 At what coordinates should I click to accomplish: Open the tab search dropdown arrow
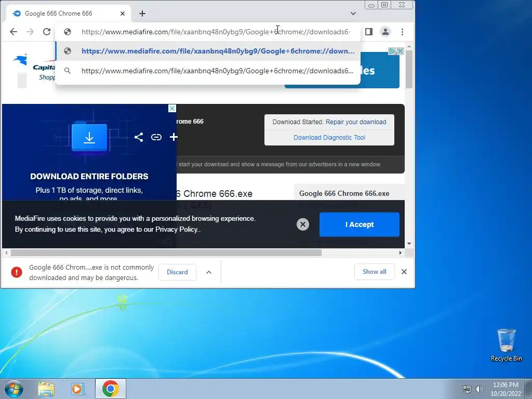coord(353,14)
